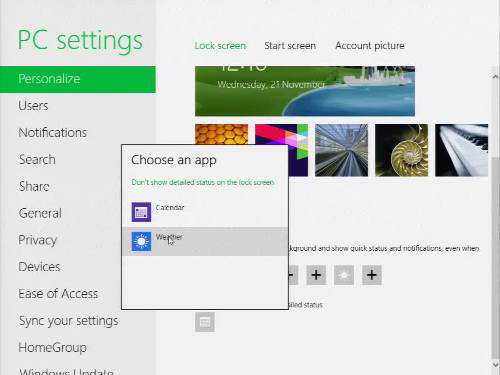
Task: Open Devices settings
Action: [39, 267]
